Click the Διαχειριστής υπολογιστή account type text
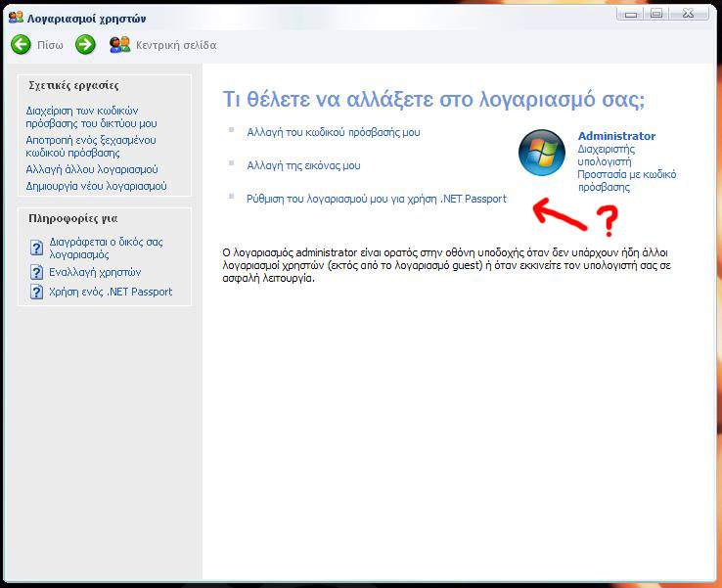 (606, 156)
